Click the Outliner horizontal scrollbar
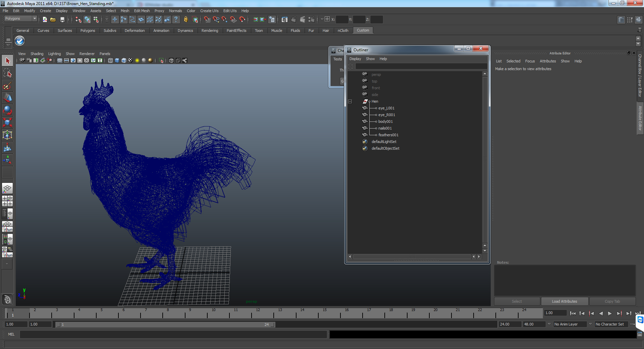This screenshot has width=644, height=349. (412, 257)
